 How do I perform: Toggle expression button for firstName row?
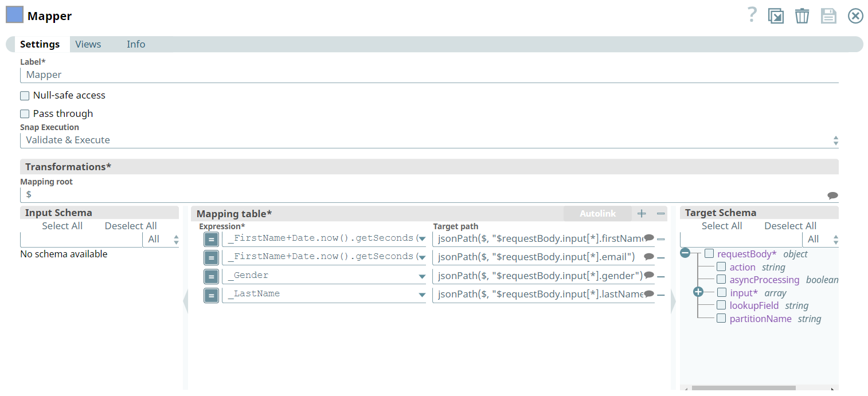211,239
